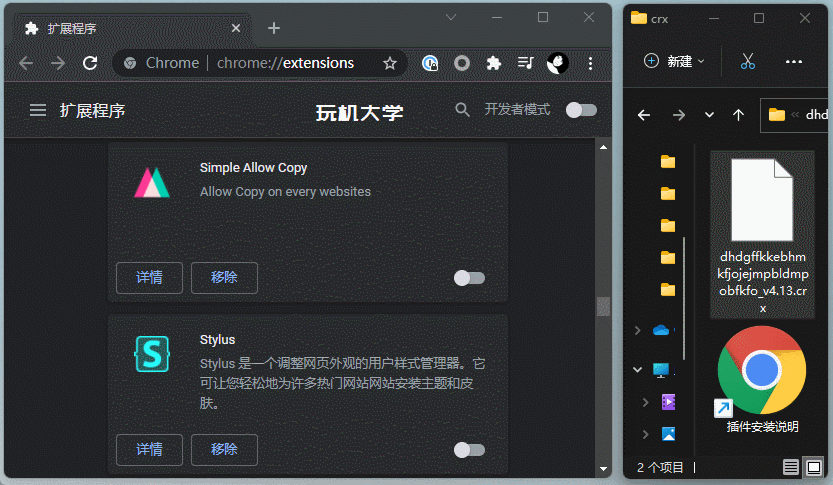The image size is (833, 485).
Task: Select the 扩展程序 browser tab
Action: 132,29
